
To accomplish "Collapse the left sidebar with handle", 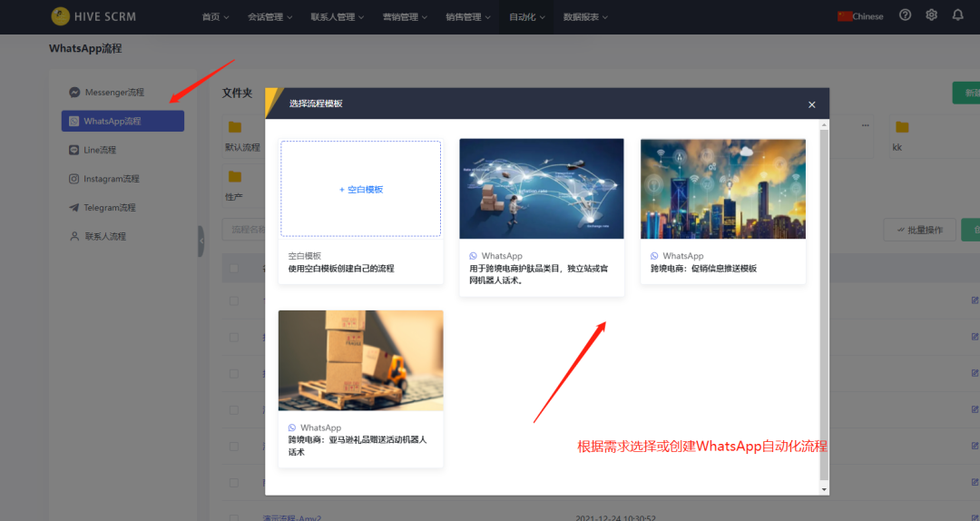I will pyautogui.click(x=201, y=241).
